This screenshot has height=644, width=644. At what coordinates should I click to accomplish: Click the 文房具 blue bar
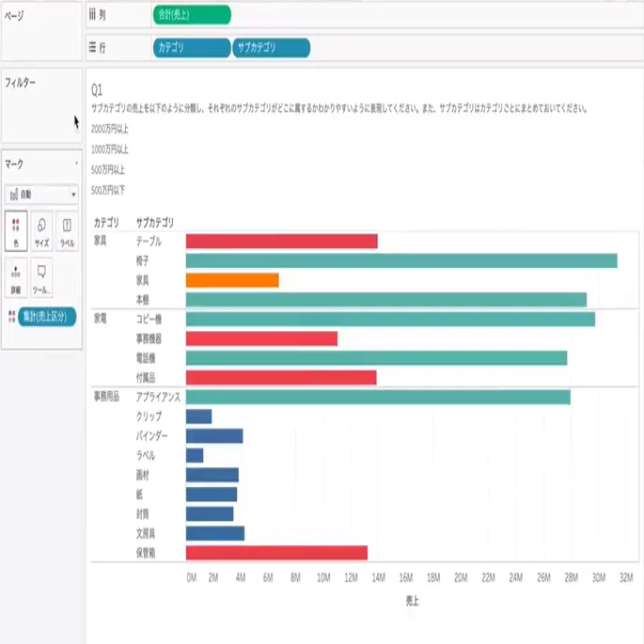pyautogui.click(x=215, y=533)
